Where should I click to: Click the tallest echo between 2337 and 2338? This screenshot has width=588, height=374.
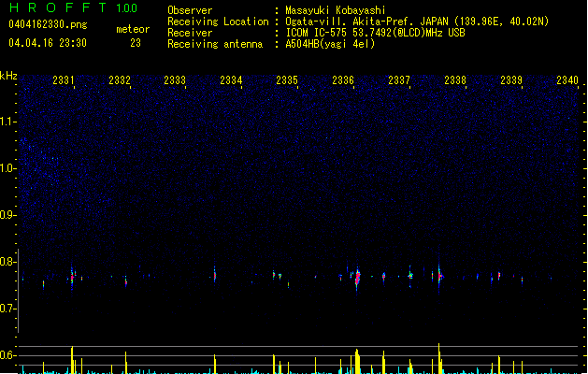(x=439, y=276)
